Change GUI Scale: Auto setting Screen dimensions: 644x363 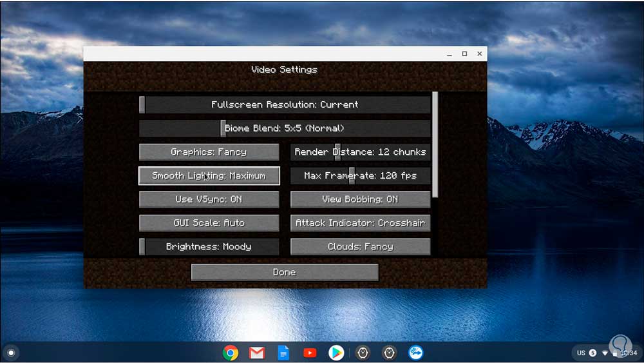(x=209, y=223)
